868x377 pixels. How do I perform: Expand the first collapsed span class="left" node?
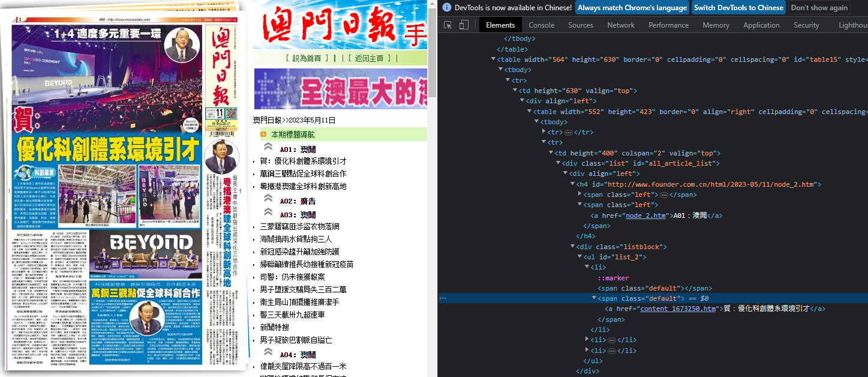(579, 195)
